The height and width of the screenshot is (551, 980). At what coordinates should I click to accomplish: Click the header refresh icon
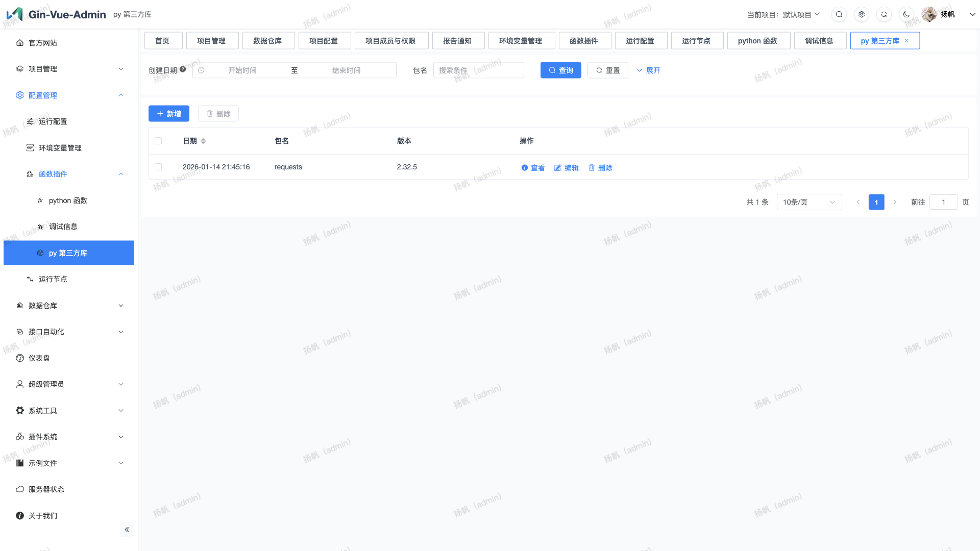tap(884, 14)
